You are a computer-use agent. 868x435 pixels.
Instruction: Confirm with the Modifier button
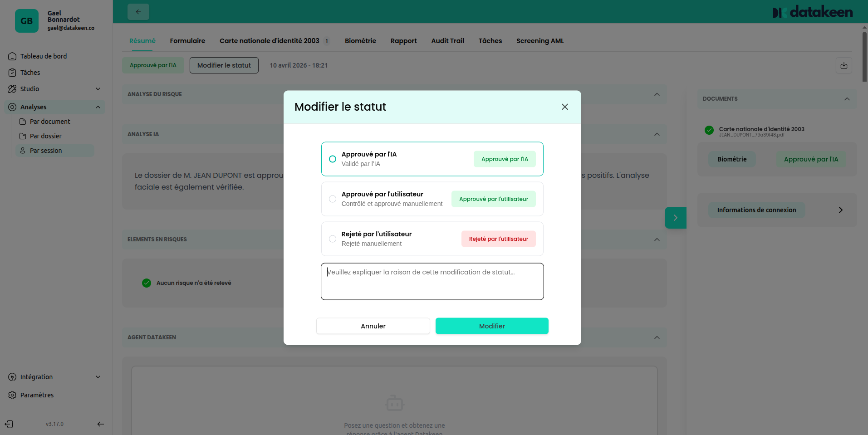[x=492, y=326]
